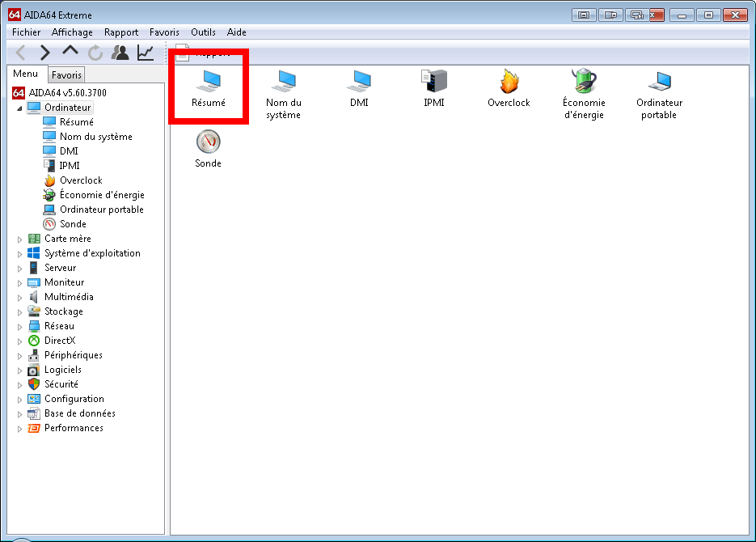756x542 pixels.
Task: Open the user icon in the toolbar
Action: [120, 53]
